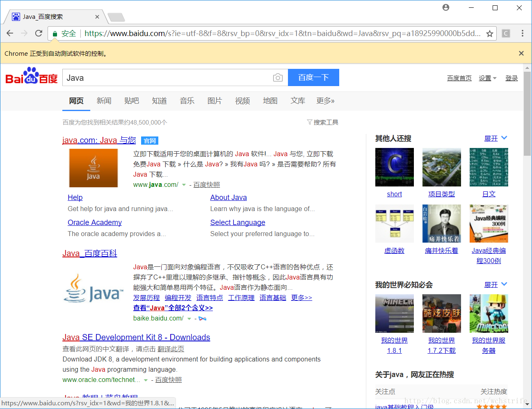Image resolution: width=532 pixels, height=409 pixels.
Task: Click the short thumbnail with the C image
Action: click(395, 167)
